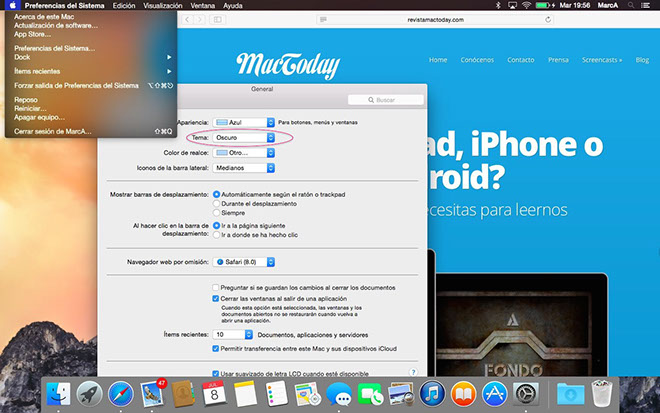Click the Buscar search field in preferences
660x413 pixels.
[385, 100]
